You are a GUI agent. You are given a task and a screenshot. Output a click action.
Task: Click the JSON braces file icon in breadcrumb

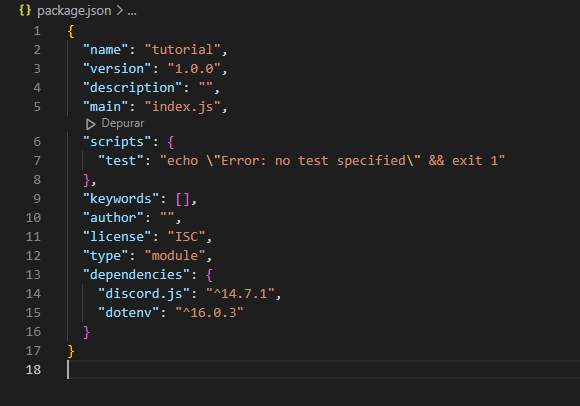[x=25, y=10]
